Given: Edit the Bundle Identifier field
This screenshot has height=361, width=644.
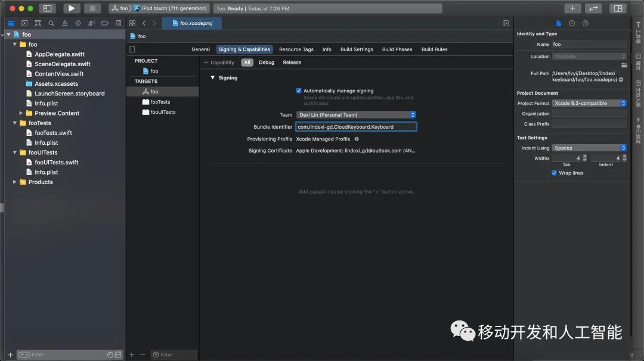Looking at the screenshot, I should pyautogui.click(x=356, y=127).
